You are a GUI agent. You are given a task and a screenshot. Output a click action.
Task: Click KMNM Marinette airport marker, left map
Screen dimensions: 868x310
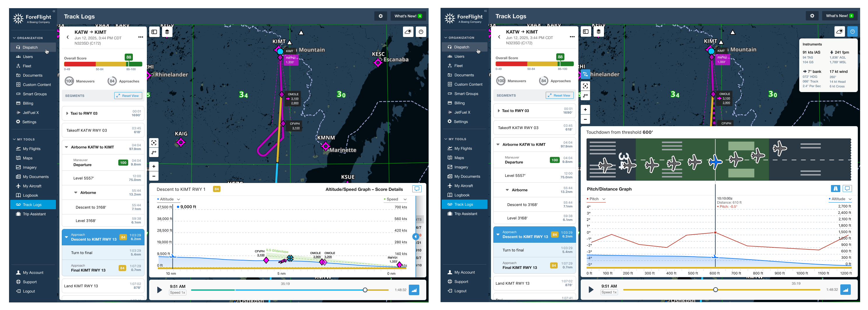[325, 146]
